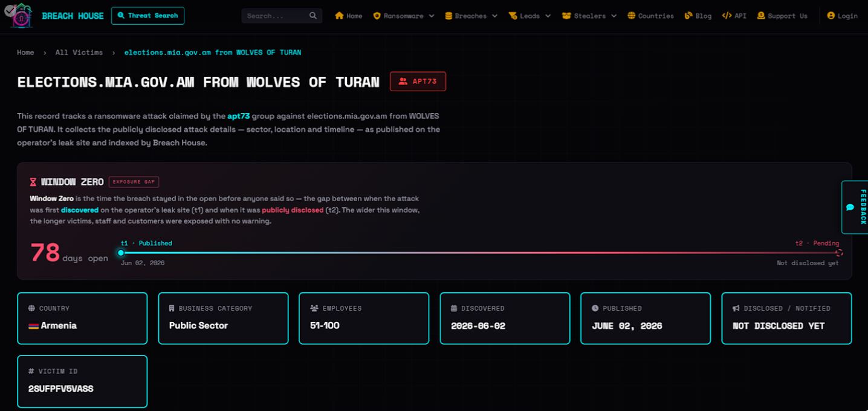The image size is (868, 411).
Task: Expand the Ransomware dropdown menu
Action: (404, 16)
